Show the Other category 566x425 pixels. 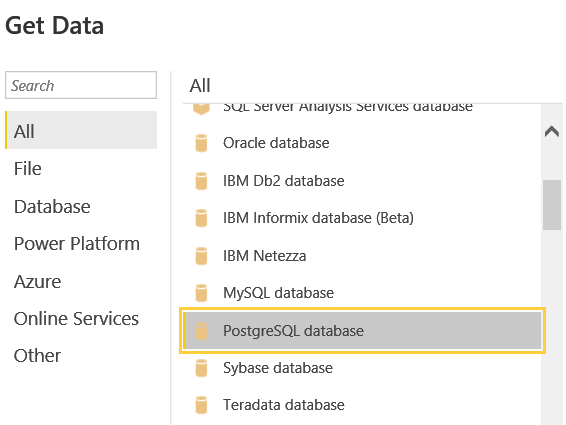(x=37, y=356)
